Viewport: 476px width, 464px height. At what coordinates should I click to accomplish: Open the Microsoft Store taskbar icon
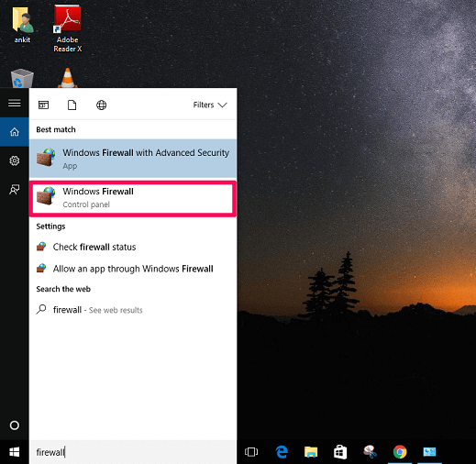coord(340,452)
